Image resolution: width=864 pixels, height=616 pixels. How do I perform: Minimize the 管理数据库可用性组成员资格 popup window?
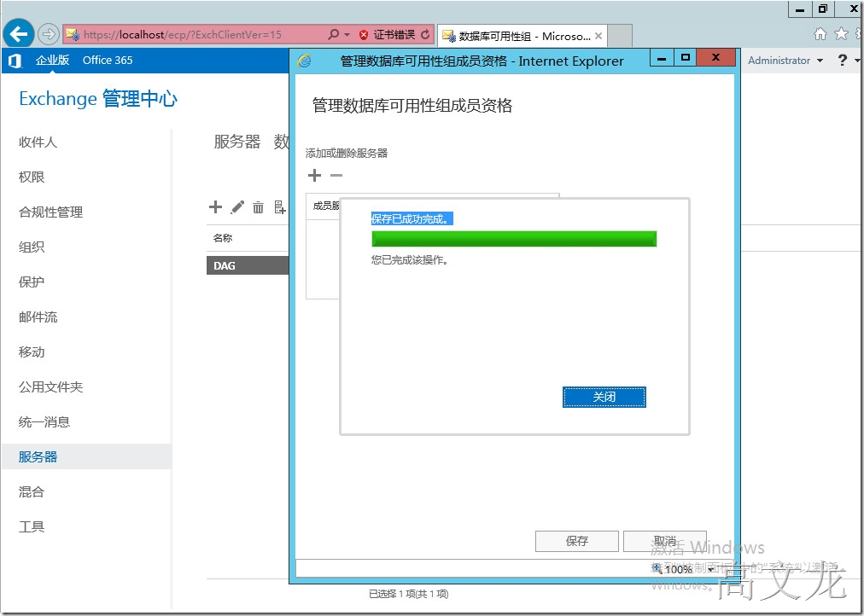(x=663, y=58)
